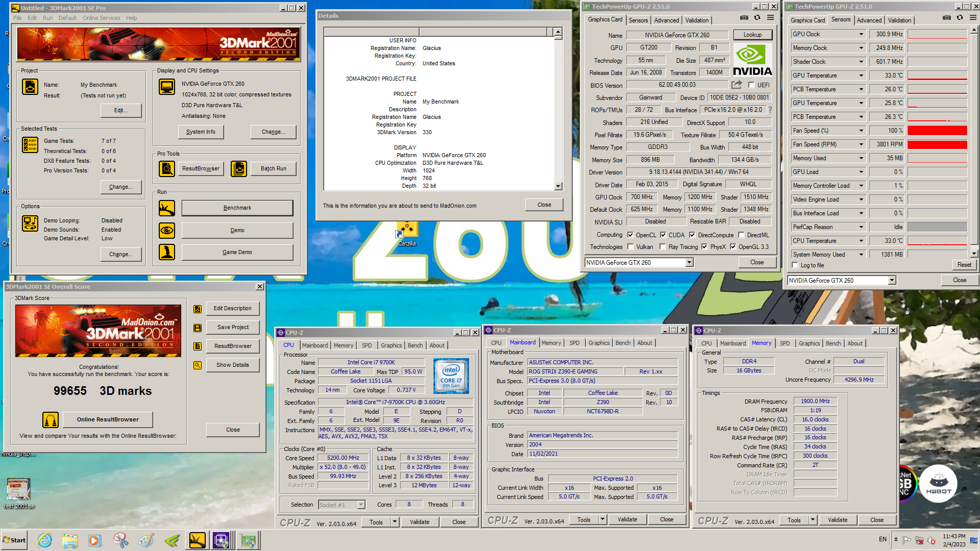This screenshot has width=980, height=551.
Task: Open the GPU-Z hamburger menu in left window
Action: point(771,18)
